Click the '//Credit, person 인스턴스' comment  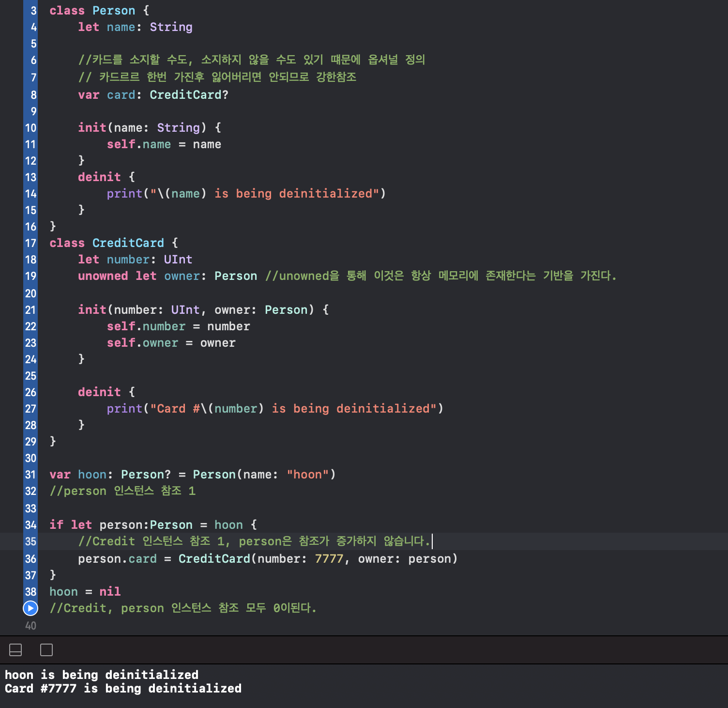coord(183,608)
